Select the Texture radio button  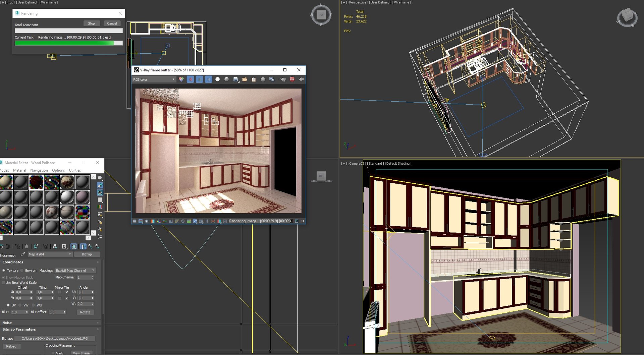pos(4,271)
